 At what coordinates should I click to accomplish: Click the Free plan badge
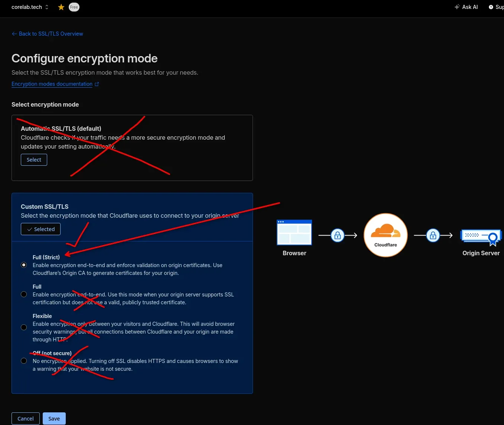(74, 7)
